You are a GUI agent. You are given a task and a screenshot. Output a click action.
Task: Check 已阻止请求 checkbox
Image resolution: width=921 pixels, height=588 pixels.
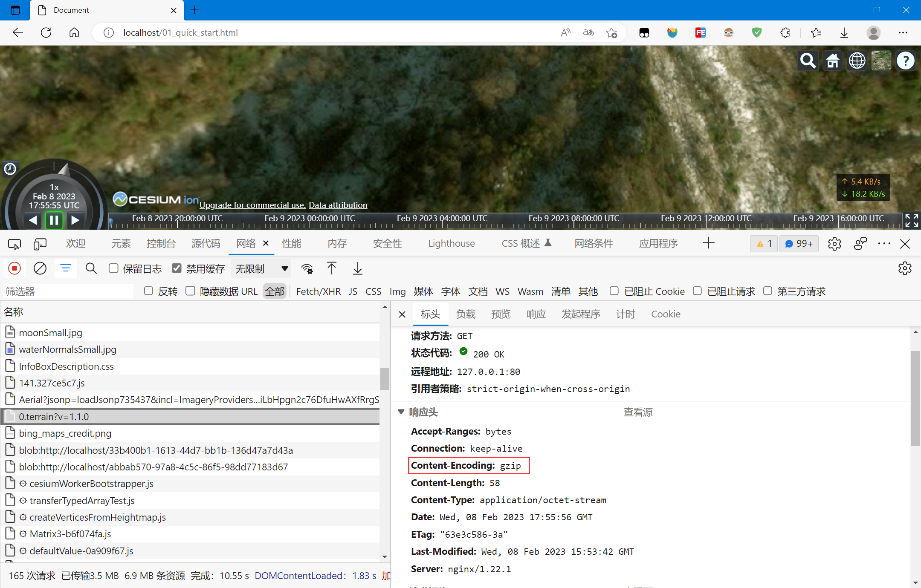point(697,291)
